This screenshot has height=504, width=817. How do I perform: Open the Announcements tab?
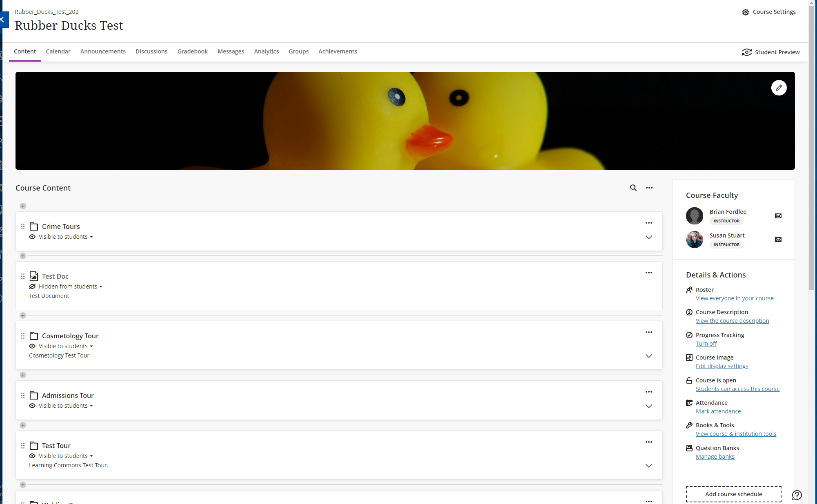tap(103, 51)
